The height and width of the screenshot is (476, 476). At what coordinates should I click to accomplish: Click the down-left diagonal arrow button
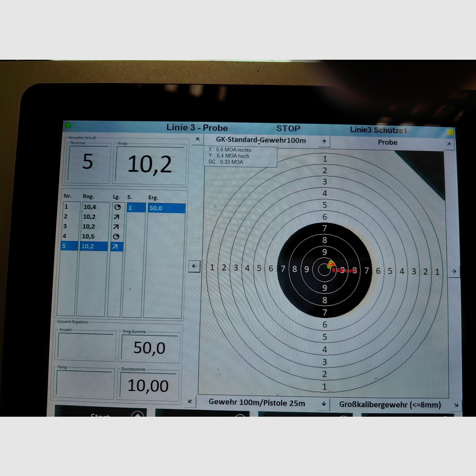[x=190, y=401]
